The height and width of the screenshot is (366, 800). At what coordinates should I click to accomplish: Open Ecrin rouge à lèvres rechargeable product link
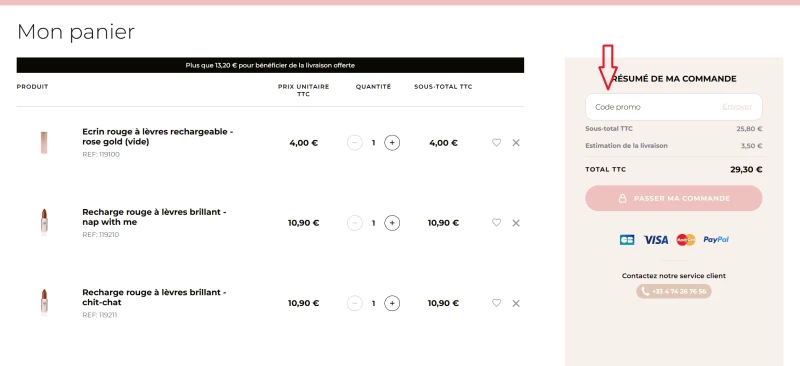pyautogui.click(x=158, y=137)
